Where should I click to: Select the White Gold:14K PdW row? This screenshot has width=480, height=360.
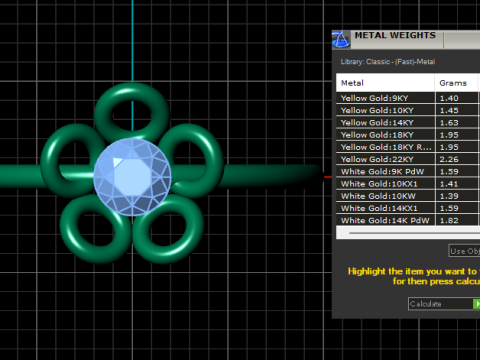[x=408, y=220]
